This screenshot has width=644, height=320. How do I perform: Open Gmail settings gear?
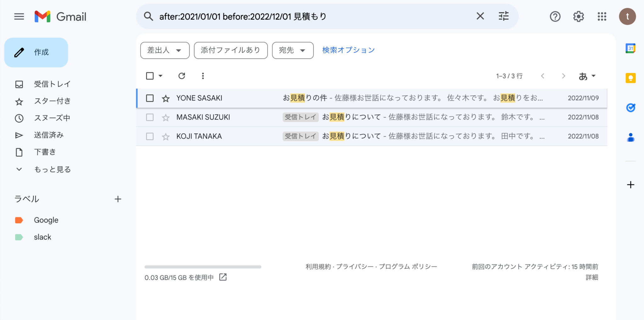pyautogui.click(x=578, y=16)
